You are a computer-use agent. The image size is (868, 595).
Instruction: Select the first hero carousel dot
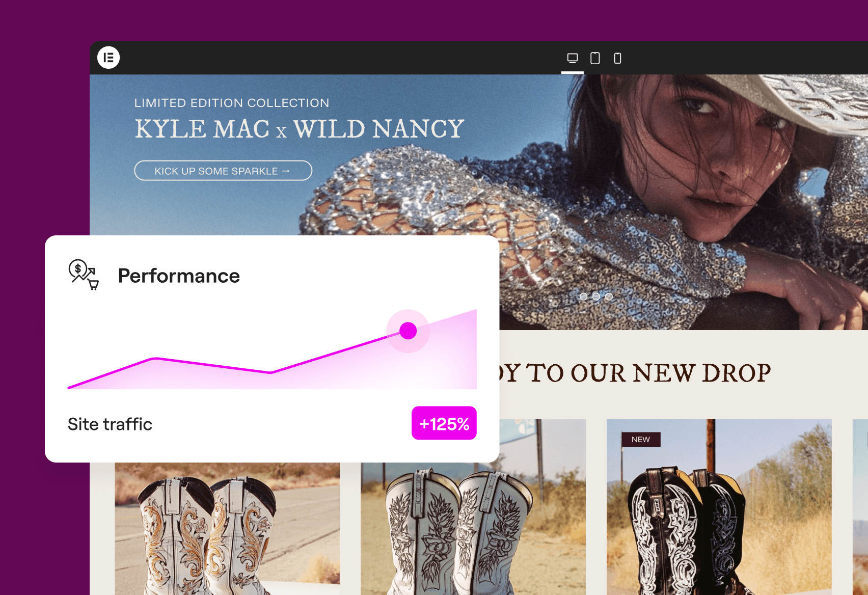click(583, 296)
